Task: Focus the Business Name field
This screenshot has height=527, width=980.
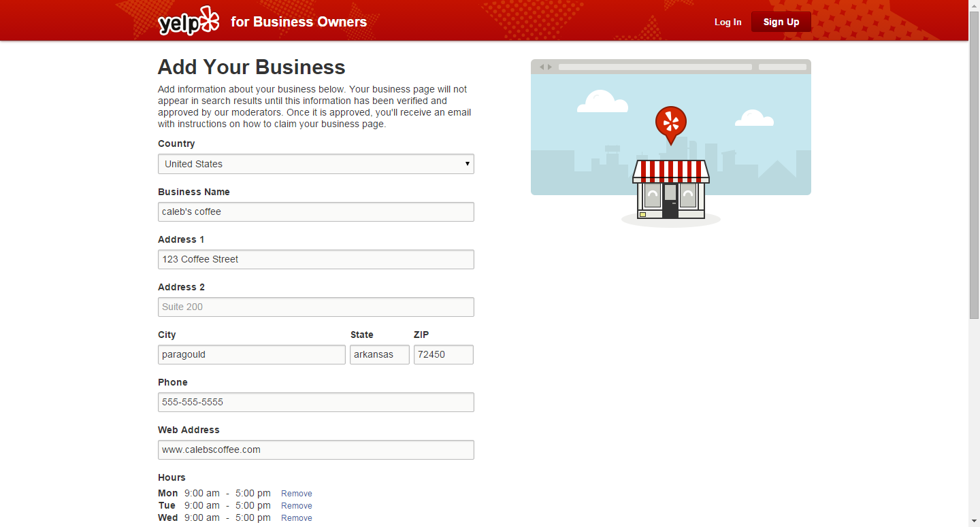Action: 316,211
